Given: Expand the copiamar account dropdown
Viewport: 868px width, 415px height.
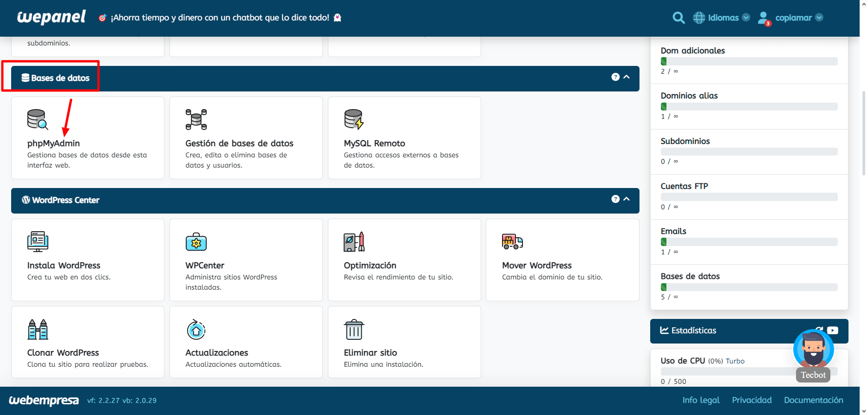Looking at the screenshot, I should pyautogui.click(x=819, y=18).
